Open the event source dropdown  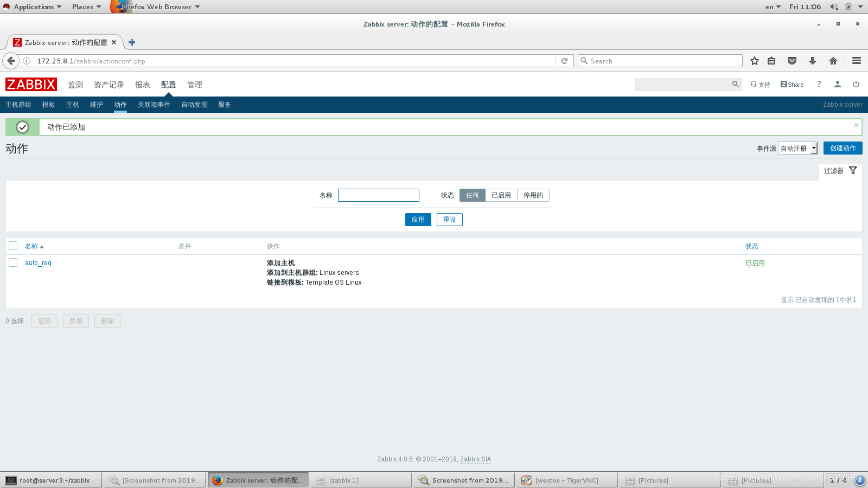(x=797, y=148)
